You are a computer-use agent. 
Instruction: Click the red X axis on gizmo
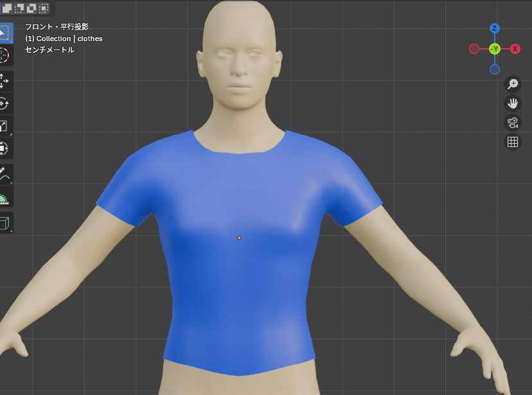515,49
